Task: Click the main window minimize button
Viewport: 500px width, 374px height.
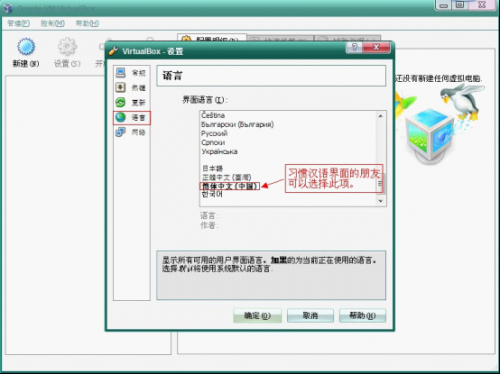Action: pos(444,5)
